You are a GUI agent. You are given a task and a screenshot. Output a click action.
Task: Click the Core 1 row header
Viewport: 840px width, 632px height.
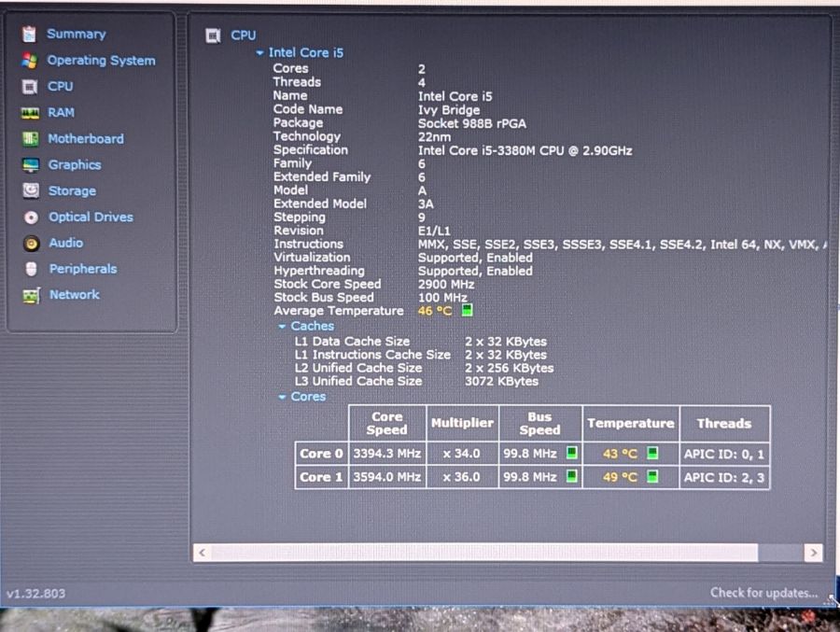[321, 477]
